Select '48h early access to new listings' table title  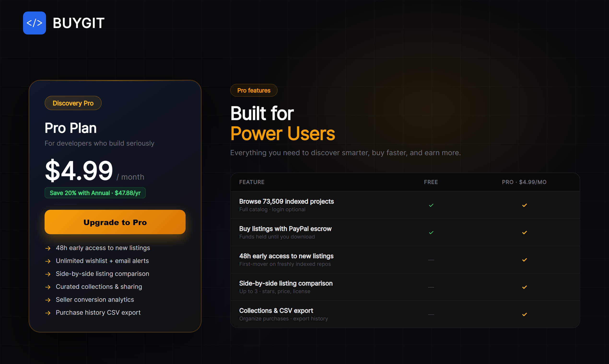(x=286, y=256)
